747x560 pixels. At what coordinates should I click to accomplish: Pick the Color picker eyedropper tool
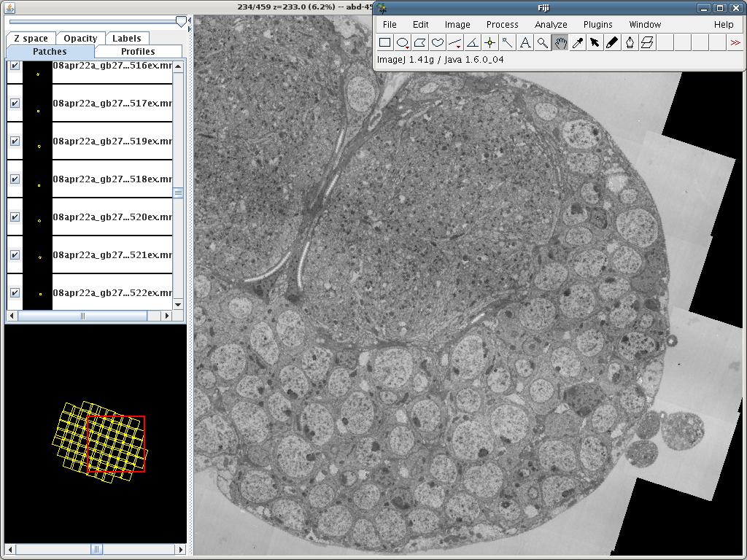[x=577, y=43]
